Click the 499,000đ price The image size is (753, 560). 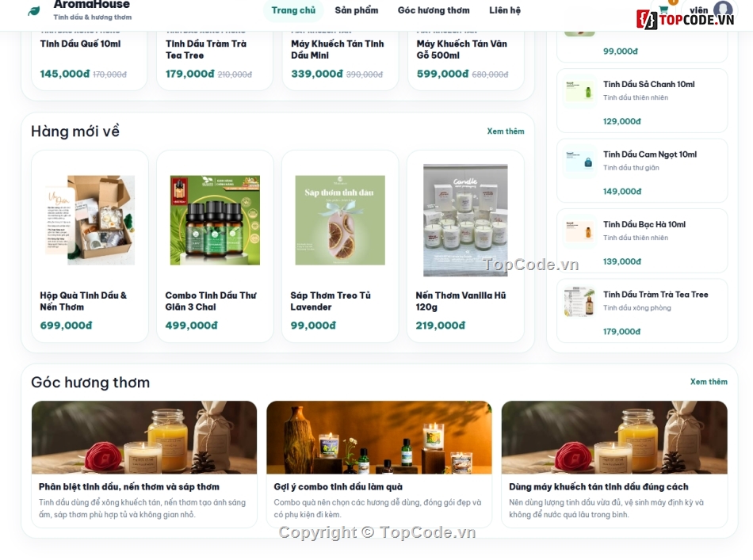pos(191,326)
